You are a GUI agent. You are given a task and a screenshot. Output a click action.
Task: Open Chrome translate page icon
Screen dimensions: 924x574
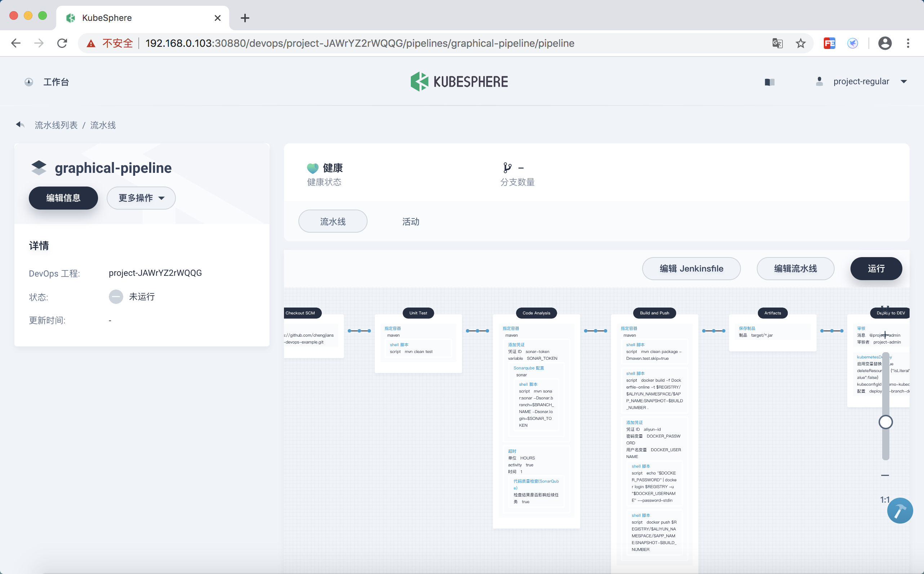777,43
